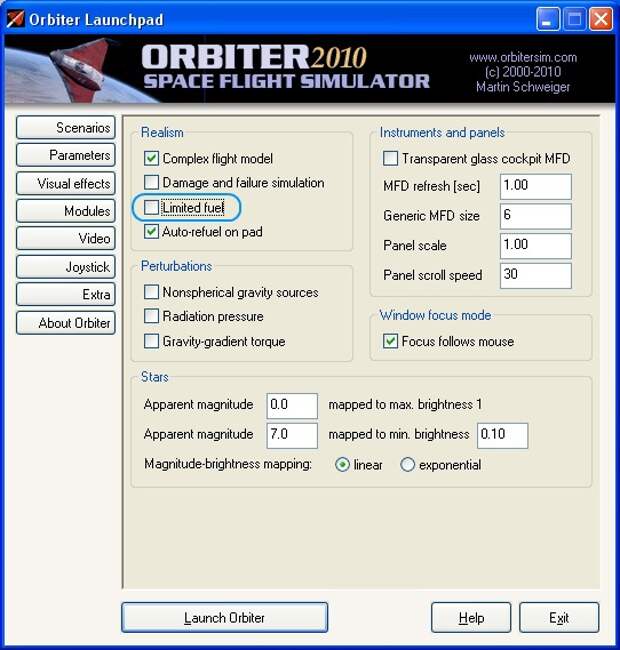The image size is (620, 650).
Task: Minimize the Orbiter Launchpad window
Action: tap(548, 19)
